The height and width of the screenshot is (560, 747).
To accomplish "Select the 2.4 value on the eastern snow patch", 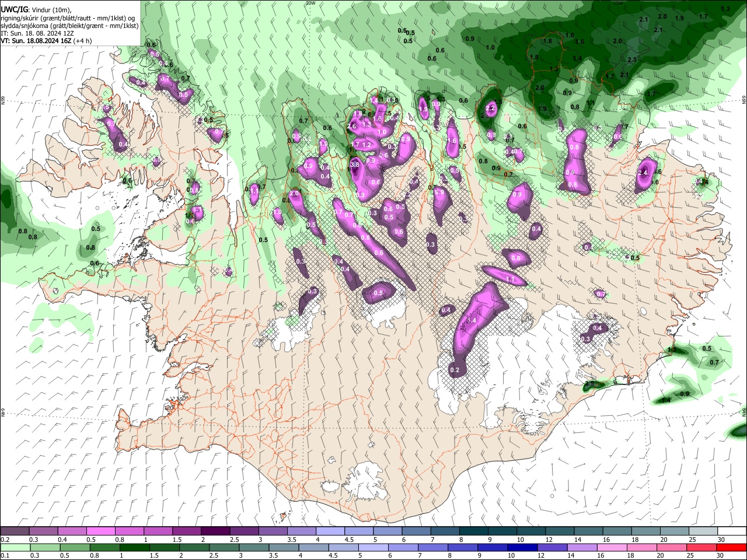I will point(644,173).
